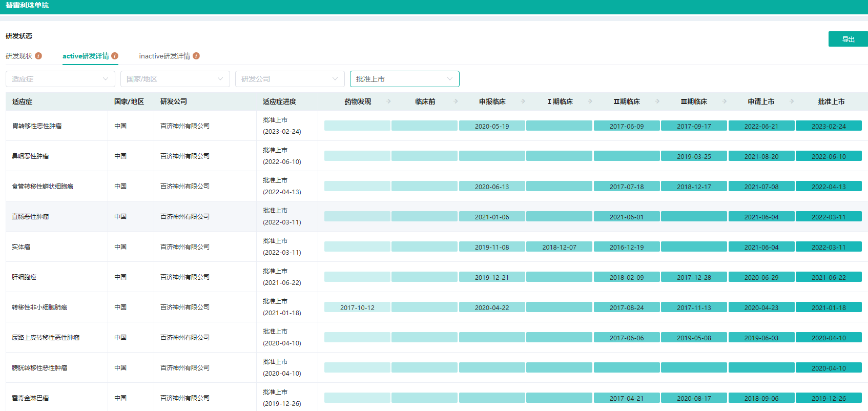Click info icon beside active研发详情 tab
The width and height of the screenshot is (868, 411).
pos(115,56)
